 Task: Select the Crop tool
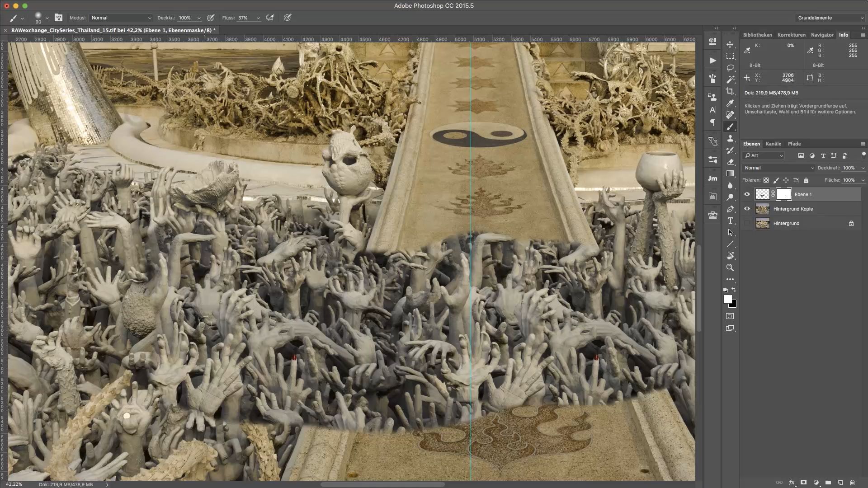click(x=730, y=91)
